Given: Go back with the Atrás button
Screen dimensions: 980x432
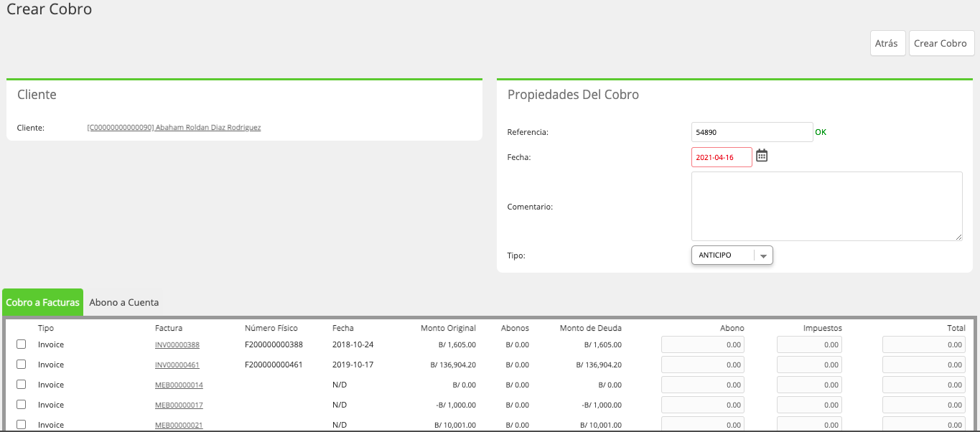Looking at the screenshot, I should coord(887,43).
